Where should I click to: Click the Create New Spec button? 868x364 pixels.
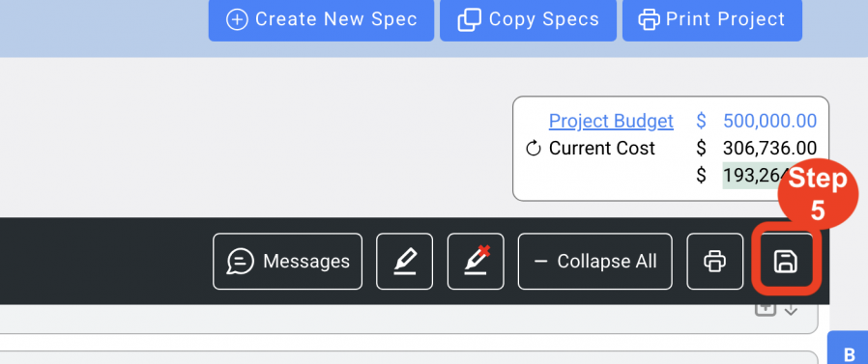[321, 19]
